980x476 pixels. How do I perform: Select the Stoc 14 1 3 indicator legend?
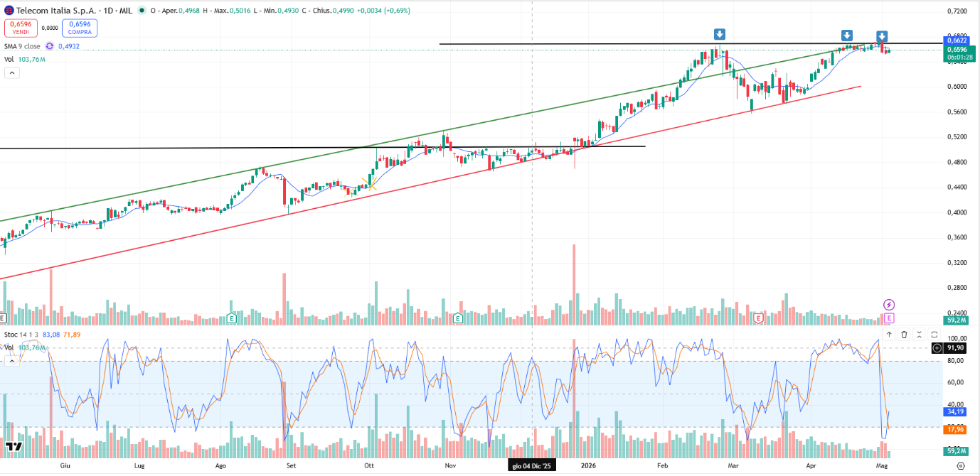point(21,334)
